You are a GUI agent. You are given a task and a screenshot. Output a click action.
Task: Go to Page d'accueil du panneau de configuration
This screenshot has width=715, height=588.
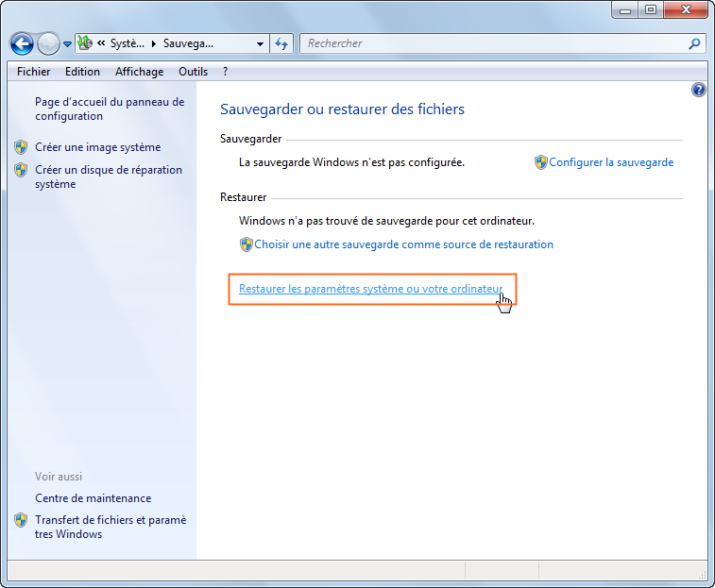point(110,109)
